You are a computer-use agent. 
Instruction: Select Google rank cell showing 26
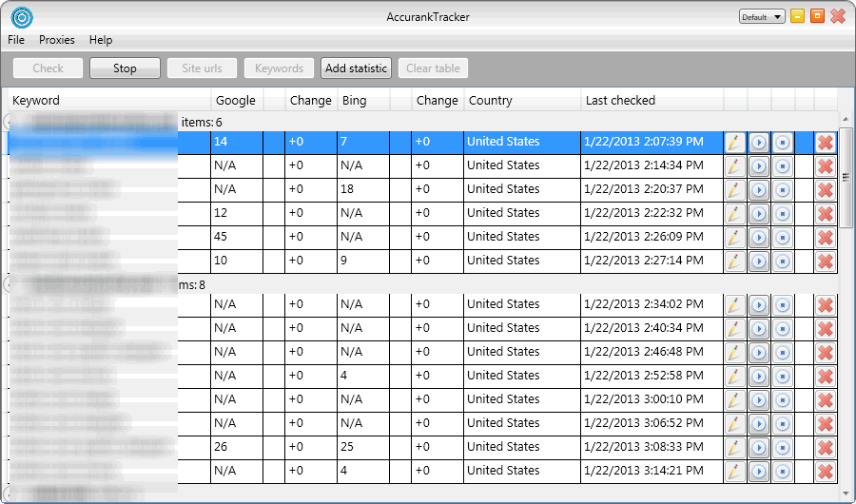tap(237, 447)
